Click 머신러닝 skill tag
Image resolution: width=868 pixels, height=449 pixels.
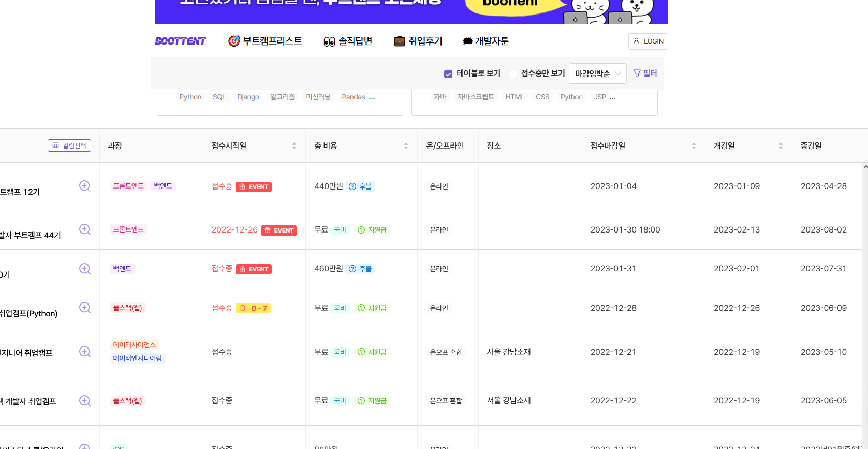pos(318,97)
